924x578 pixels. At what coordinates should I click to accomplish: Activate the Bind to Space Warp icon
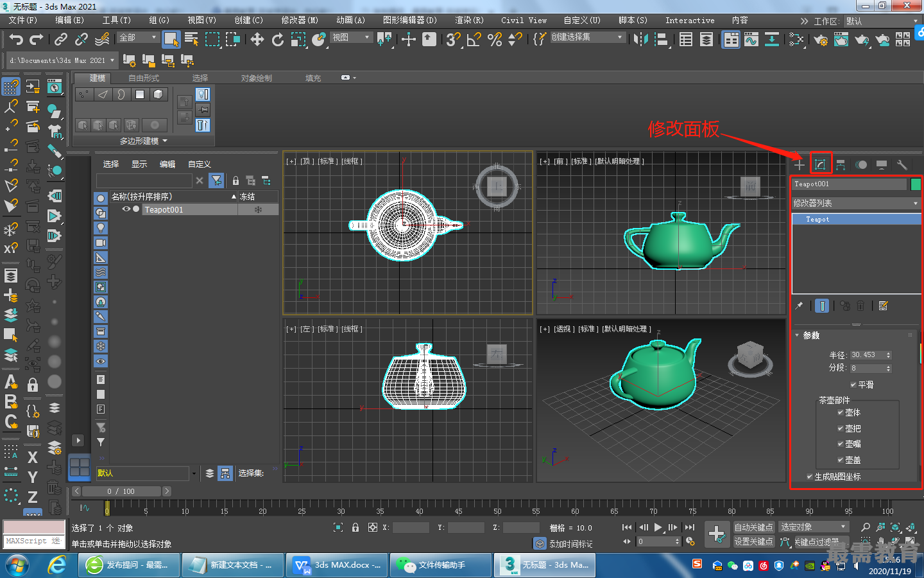(102, 40)
